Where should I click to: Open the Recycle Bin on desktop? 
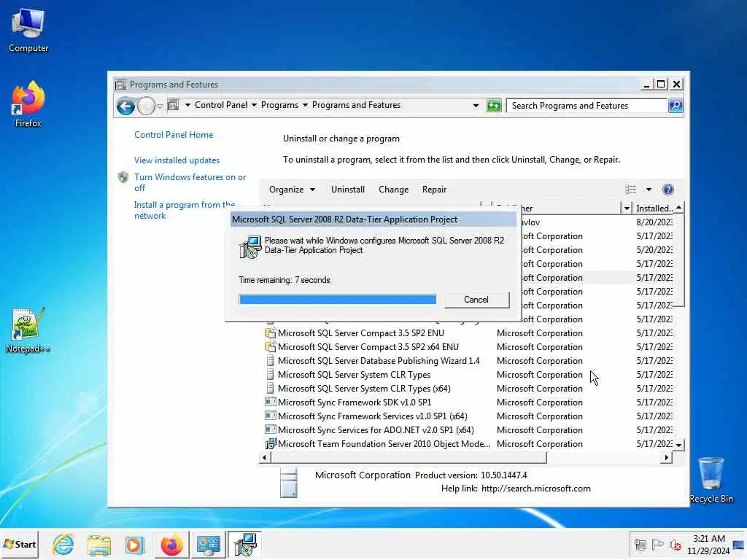[711, 480]
